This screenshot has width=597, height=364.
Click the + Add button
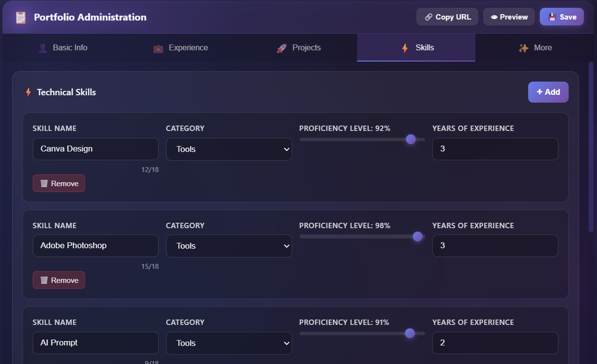(x=548, y=92)
